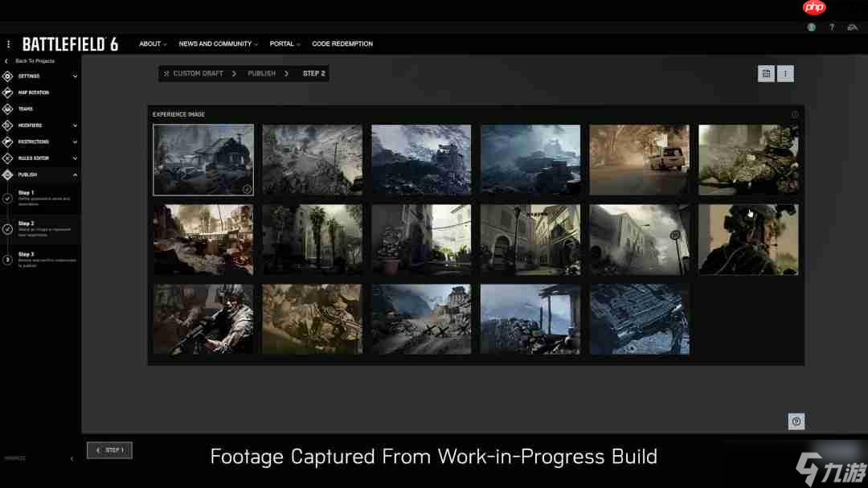This screenshot has height=488, width=868.
Task: Select the tank on rocky ridge image
Action: [x=421, y=159]
